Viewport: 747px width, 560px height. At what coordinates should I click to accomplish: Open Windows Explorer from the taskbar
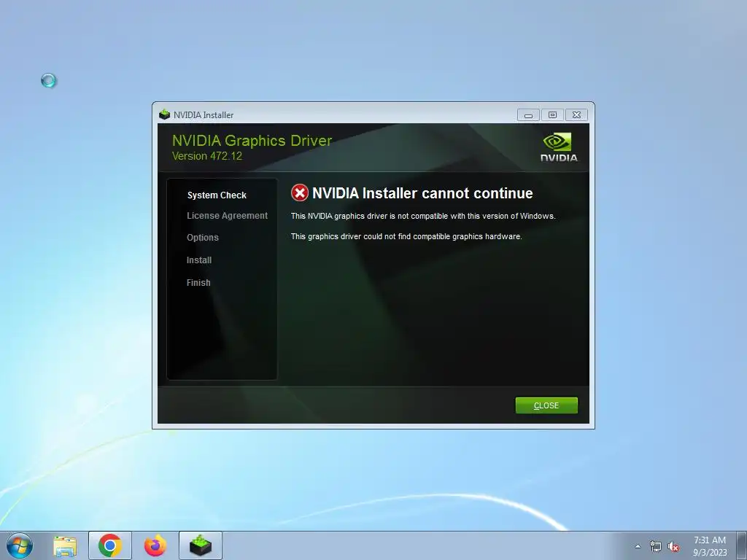(65, 546)
